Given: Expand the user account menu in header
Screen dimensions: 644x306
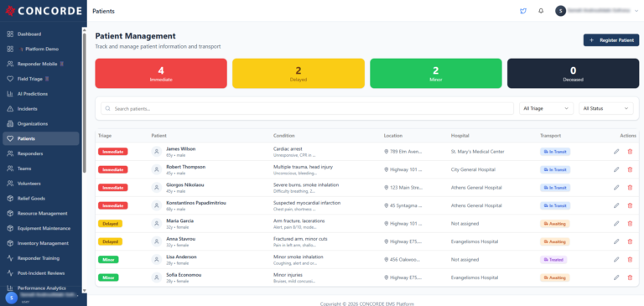Looking at the screenshot, I should [x=597, y=11].
